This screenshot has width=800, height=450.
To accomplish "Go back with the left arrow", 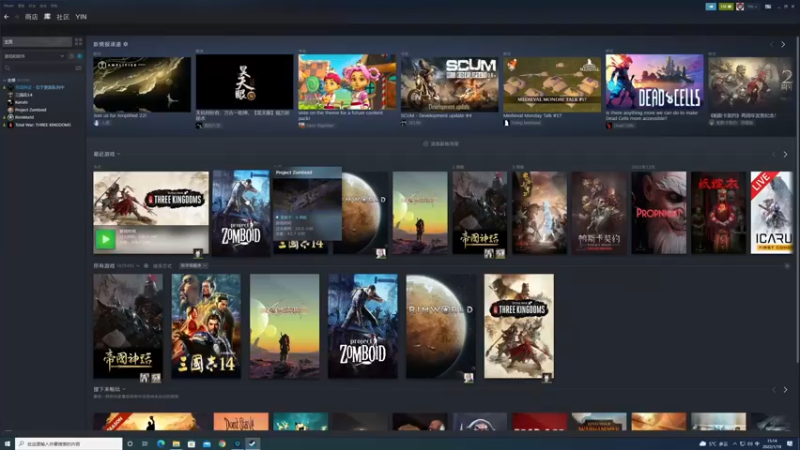I will point(6,17).
